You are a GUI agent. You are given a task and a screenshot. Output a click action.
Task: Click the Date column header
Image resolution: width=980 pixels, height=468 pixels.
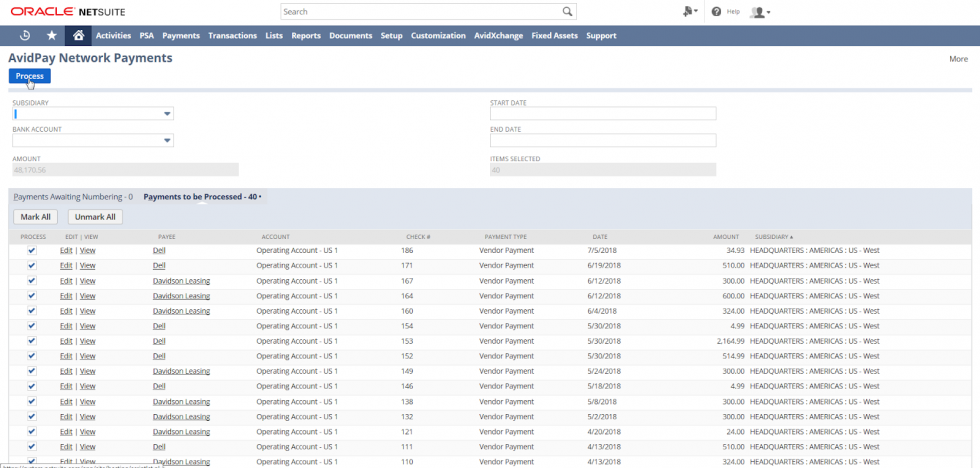[600, 237]
